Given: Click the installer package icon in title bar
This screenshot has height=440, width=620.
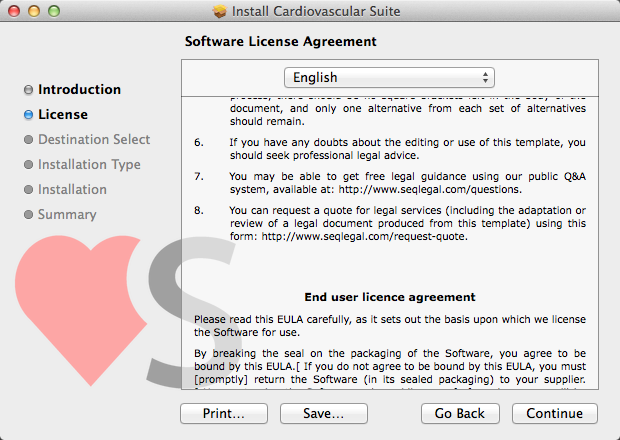Looking at the screenshot, I should coord(219,11).
